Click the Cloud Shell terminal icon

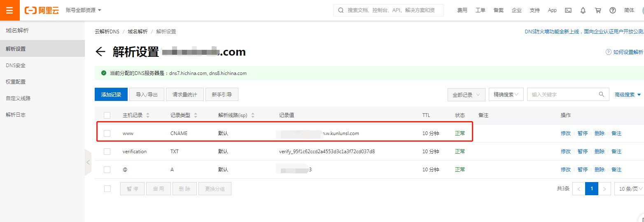[568, 10]
